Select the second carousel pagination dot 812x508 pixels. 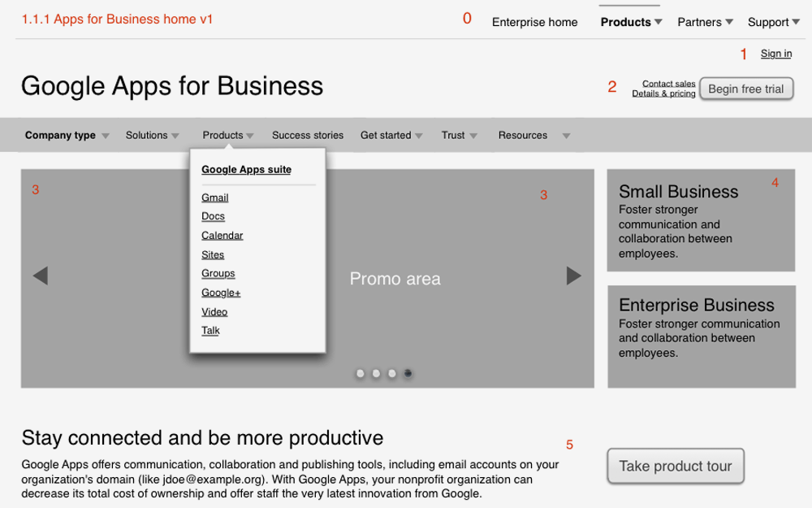coord(376,373)
